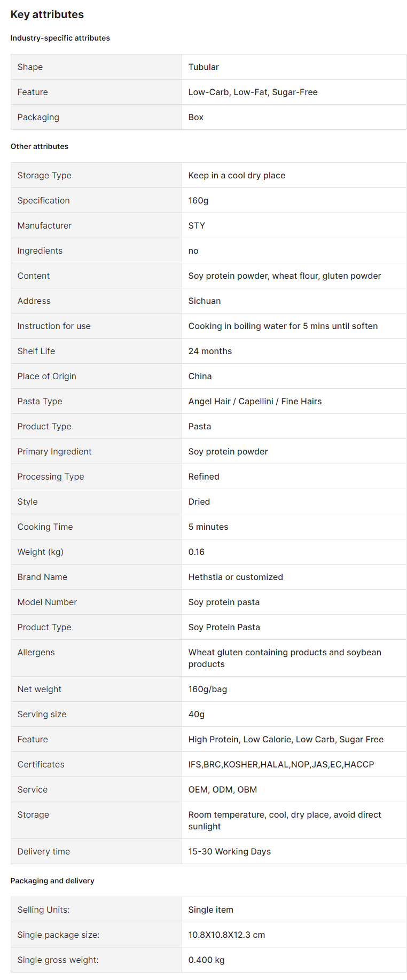Screen dimensions: 407x980
Task: Select the OEM, ODM, OBM service value
Action: [223, 789]
